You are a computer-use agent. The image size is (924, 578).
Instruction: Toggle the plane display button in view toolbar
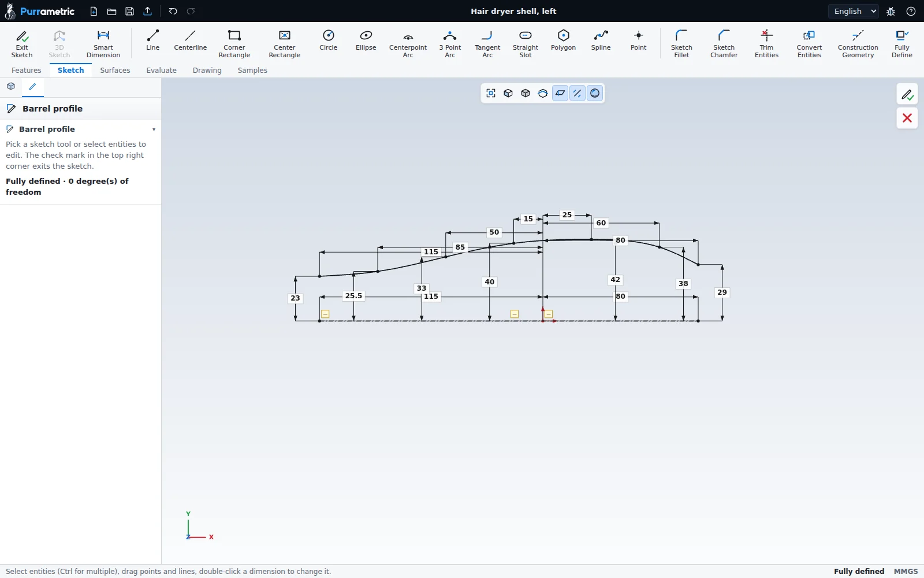click(560, 93)
